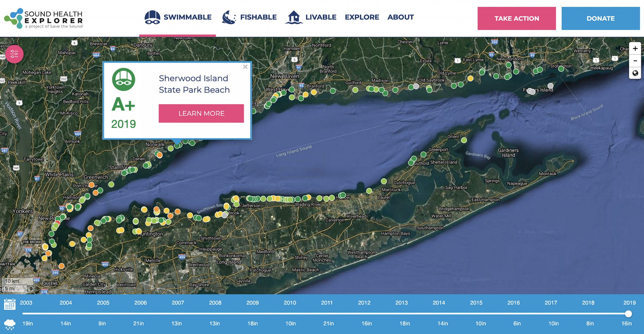The height and width of the screenshot is (334, 644).
Task: Zoom out of the map
Action: pyautogui.click(x=635, y=61)
